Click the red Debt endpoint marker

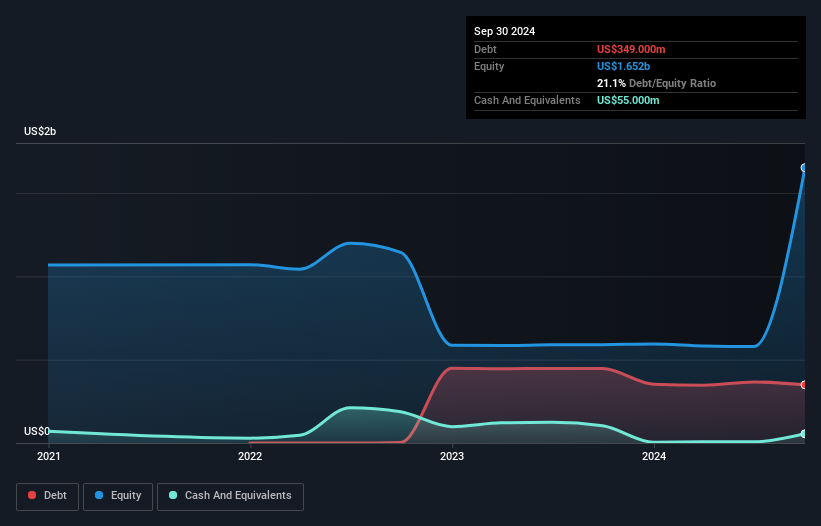point(804,385)
